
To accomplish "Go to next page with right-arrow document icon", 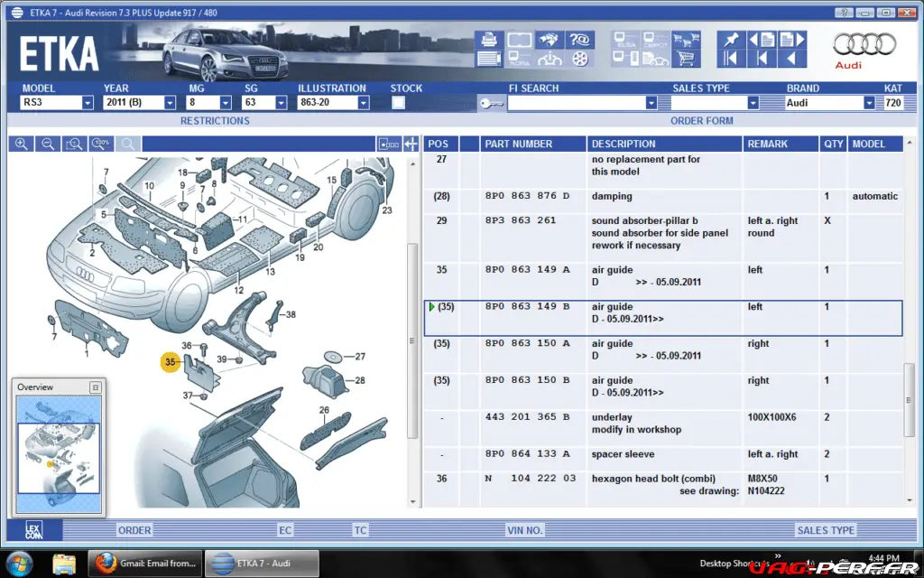I will [x=792, y=40].
